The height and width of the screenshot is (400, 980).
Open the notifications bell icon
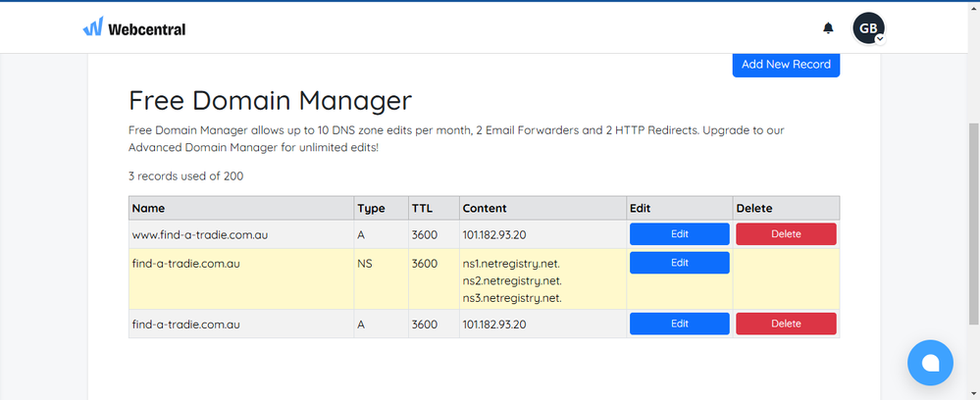click(828, 28)
